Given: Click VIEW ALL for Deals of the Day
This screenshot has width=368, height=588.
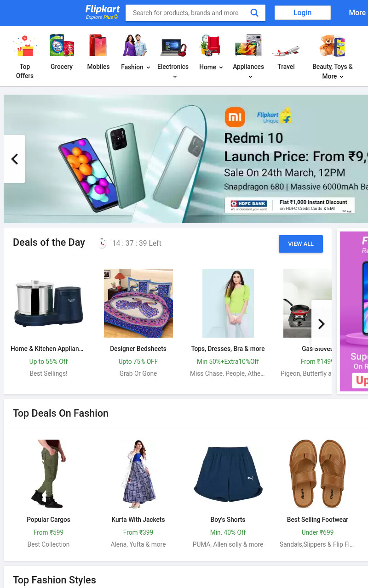Looking at the screenshot, I should tap(301, 244).
